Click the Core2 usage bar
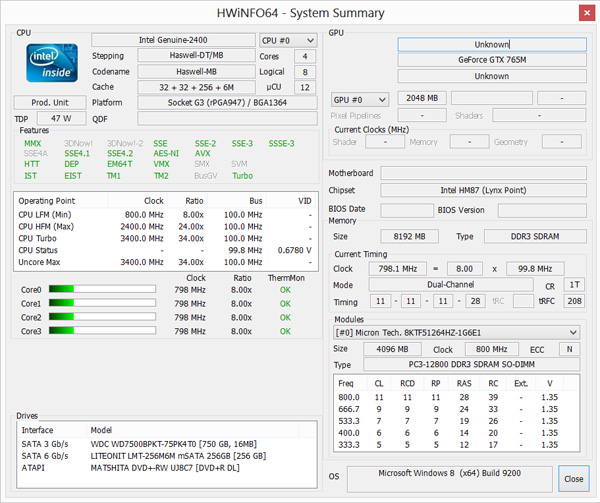600x503 pixels. [x=102, y=317]
